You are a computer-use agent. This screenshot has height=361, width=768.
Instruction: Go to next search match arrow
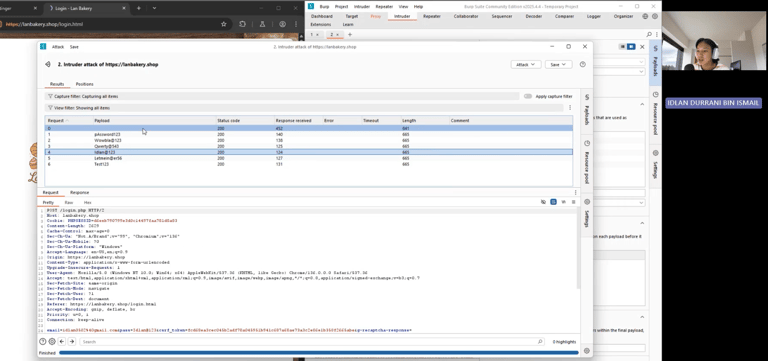(72, 341)
